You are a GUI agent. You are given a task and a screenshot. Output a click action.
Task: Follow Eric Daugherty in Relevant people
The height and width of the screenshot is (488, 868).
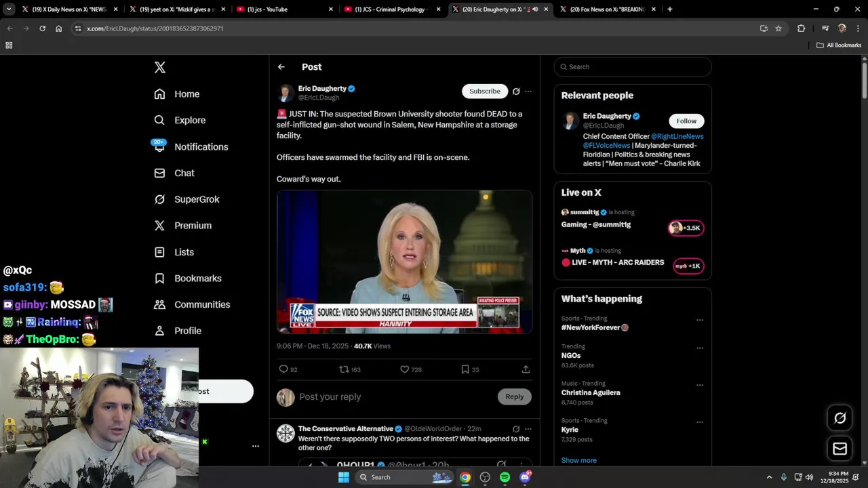(686, 121)
